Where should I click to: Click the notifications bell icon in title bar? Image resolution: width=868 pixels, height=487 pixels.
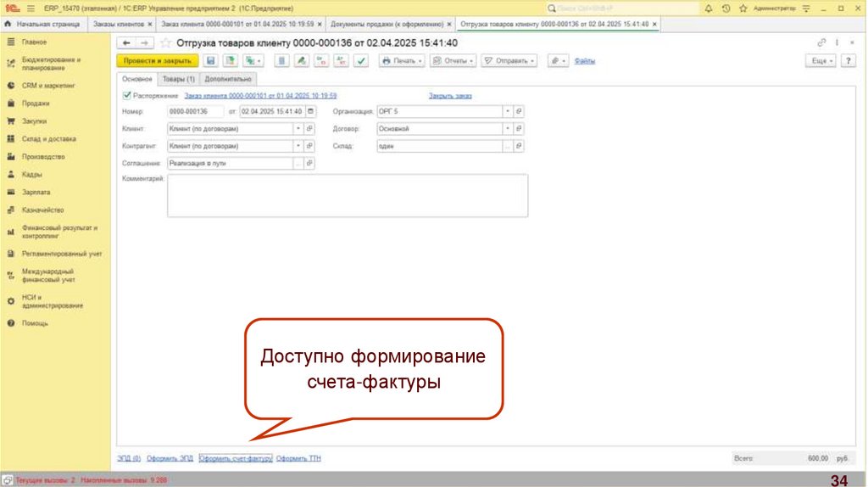pos(709,8)
